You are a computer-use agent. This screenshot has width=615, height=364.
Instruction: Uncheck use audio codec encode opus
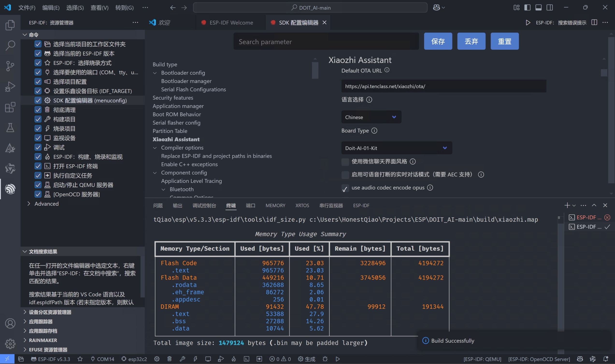tap(345, 188)
